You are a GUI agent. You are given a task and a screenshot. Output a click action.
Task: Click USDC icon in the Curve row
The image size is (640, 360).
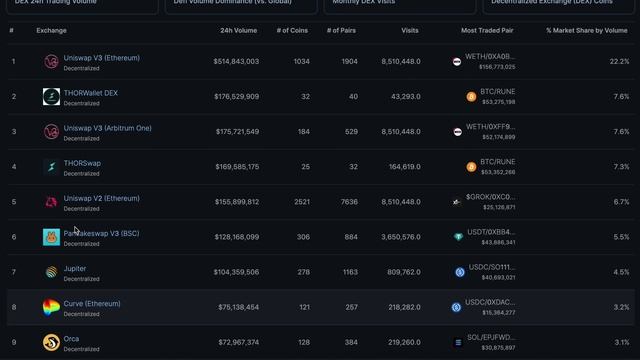coord(456,307)
